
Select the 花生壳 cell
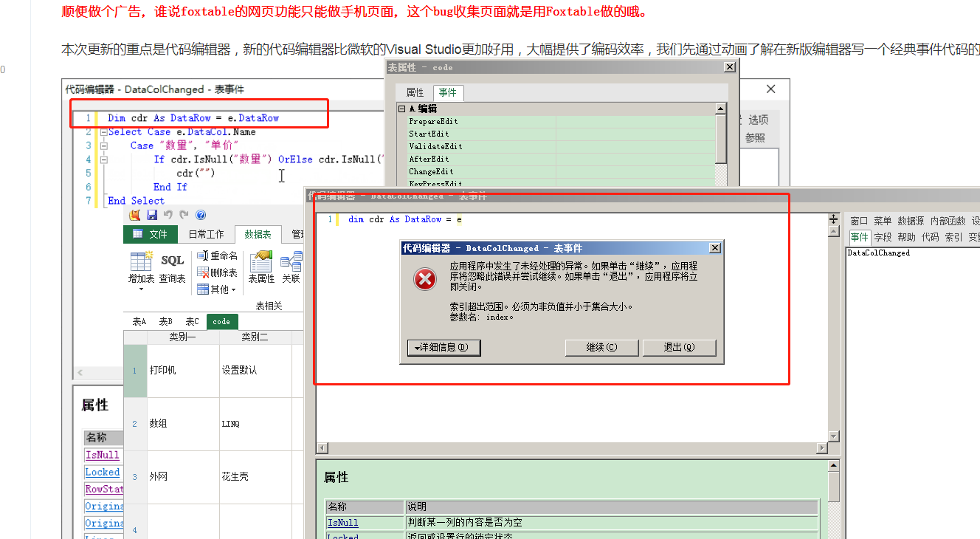coord(255,477)
